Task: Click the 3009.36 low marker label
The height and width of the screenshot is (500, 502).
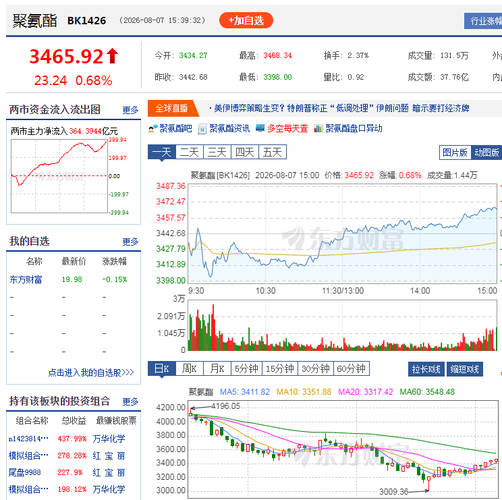Action: pos(394,491)
